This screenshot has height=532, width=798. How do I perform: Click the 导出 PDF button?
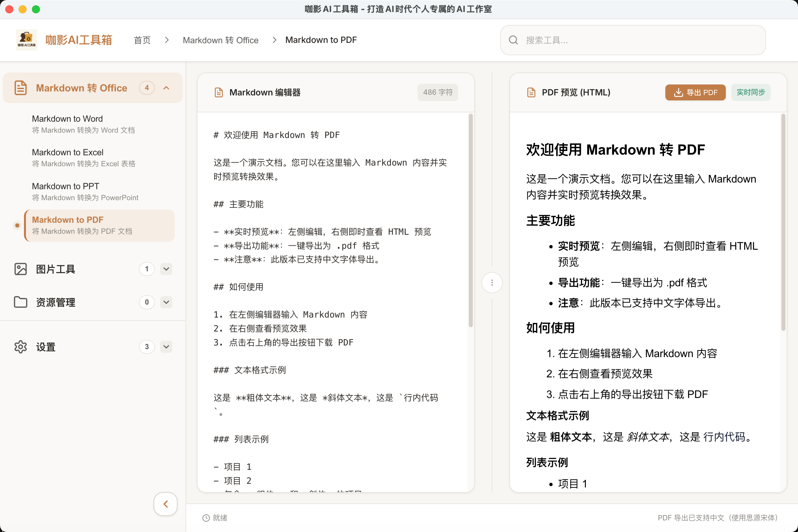[695, 92]
